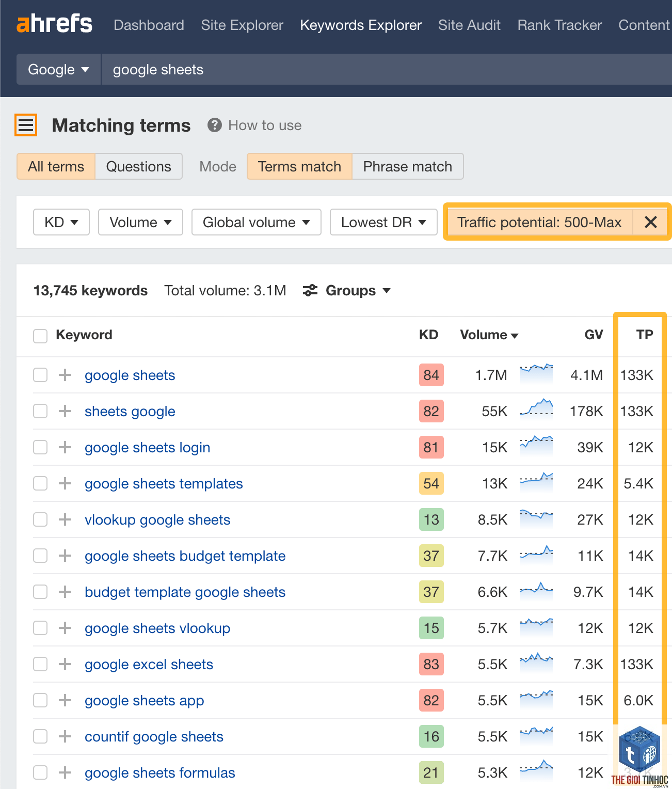
Task: Open Site Explorer in top navigation
Action: tap(242, 25)
